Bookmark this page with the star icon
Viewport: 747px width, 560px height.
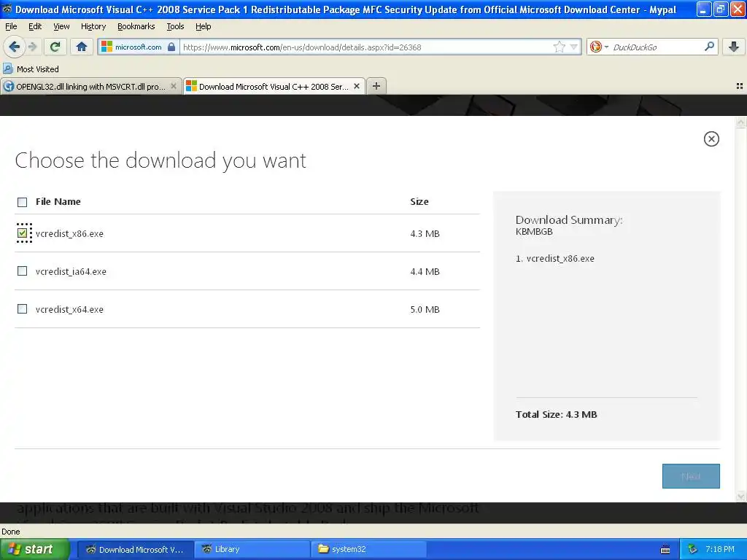coord(560,47)
